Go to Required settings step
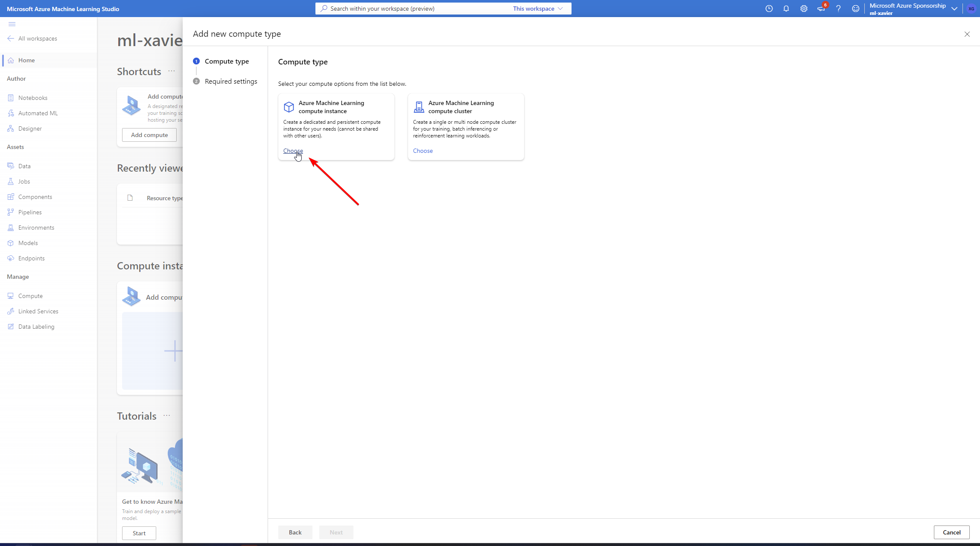 point(230,81)
